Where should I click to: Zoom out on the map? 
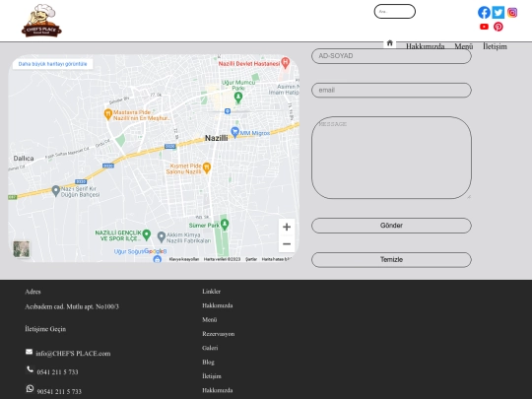click(x=287, y=244)
